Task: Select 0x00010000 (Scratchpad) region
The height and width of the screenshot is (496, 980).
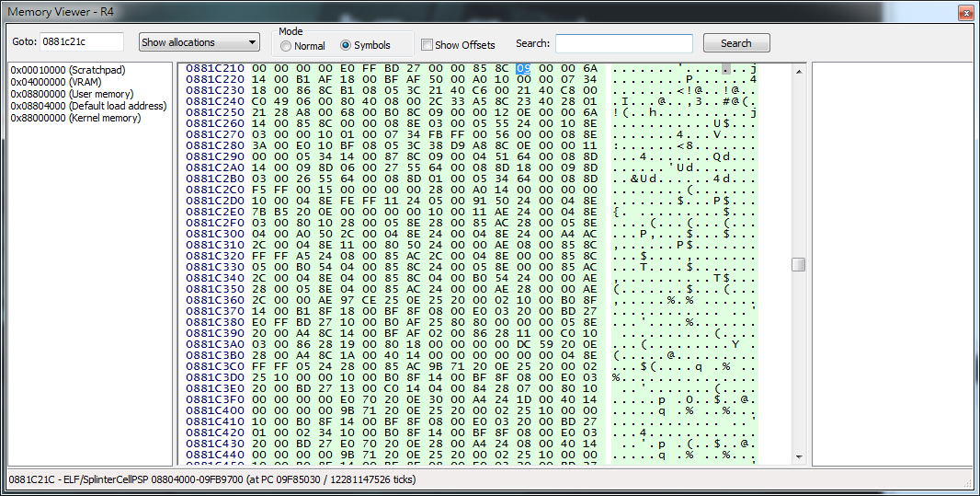Action: pos(68,70)
